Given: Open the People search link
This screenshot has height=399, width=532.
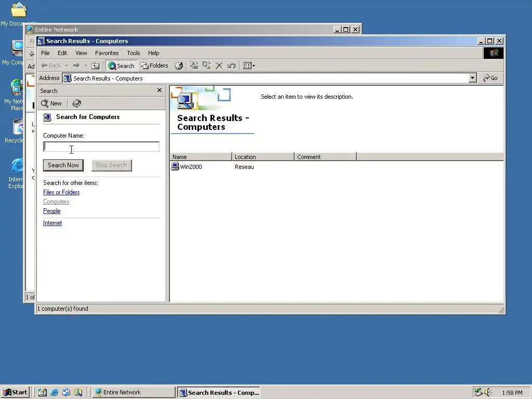Looking at the screenshot, I should 51,211.
